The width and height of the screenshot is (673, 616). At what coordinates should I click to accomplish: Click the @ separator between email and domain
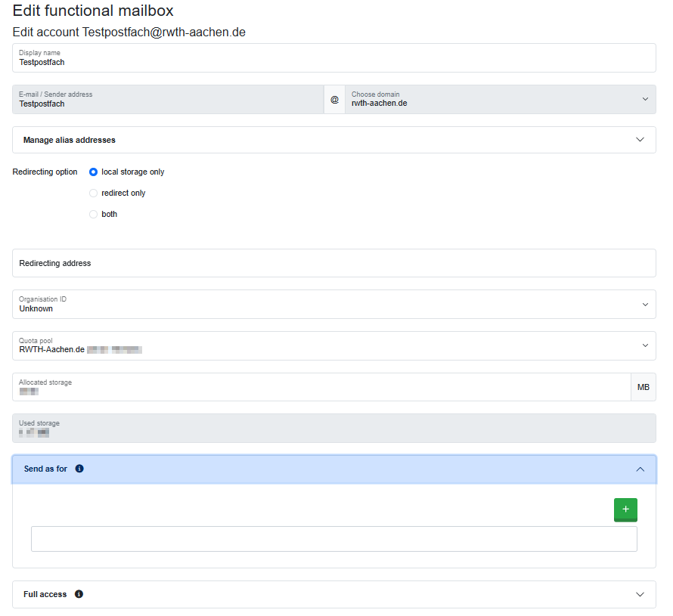(334, 99)
